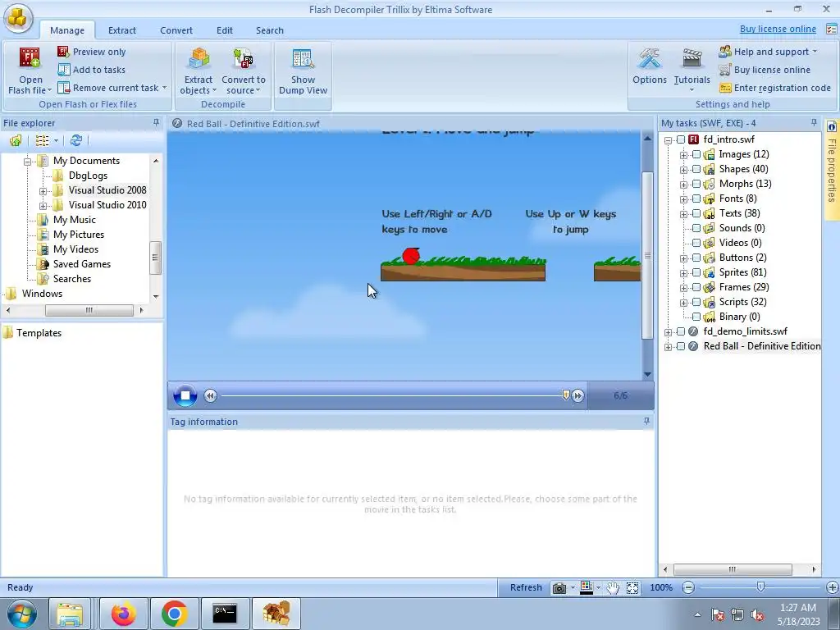
Task: Stop playback of the SWF preview
Action: (x=185, y=395)
